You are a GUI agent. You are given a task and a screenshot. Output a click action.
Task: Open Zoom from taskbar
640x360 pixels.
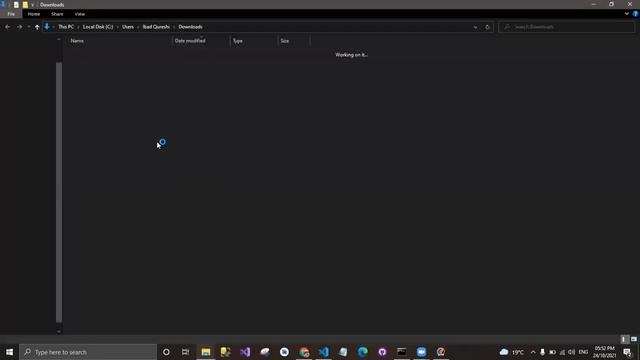click(x=422, y=352)
